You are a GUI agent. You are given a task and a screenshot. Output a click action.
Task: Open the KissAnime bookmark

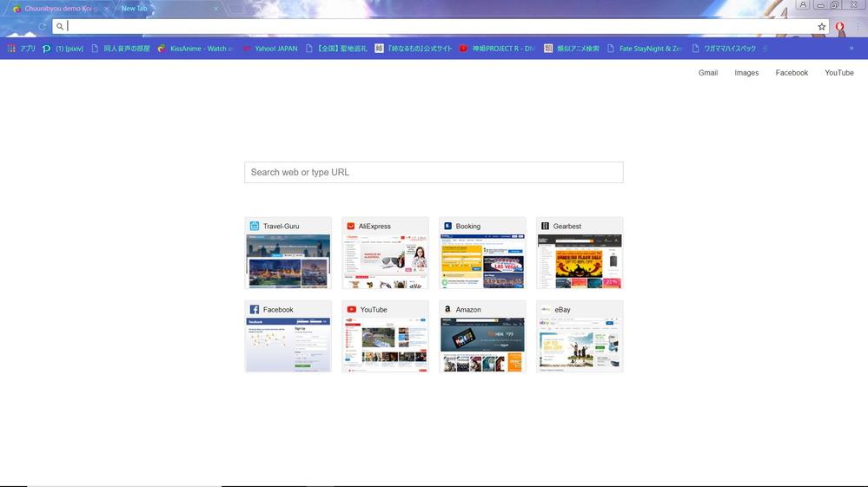195,49
